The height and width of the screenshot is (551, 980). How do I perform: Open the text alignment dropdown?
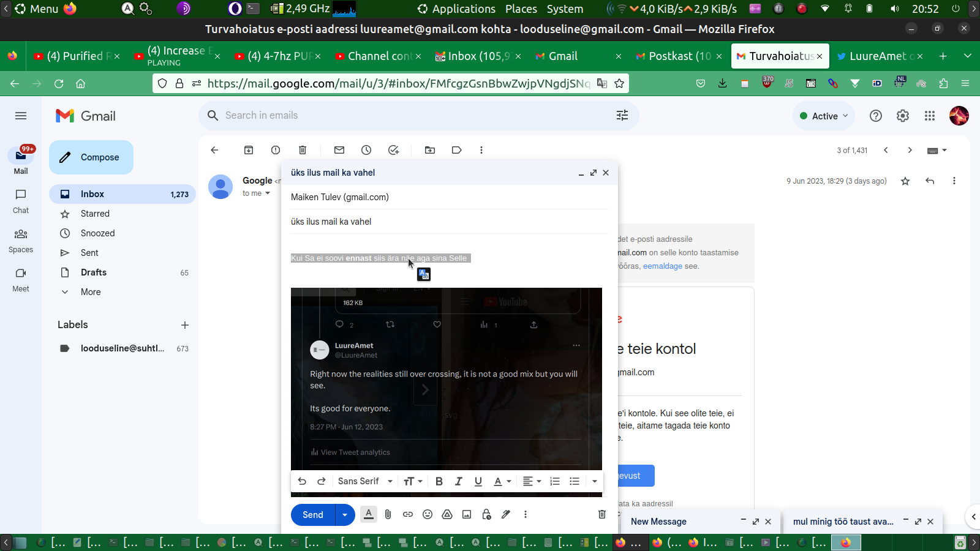[532, 481]
